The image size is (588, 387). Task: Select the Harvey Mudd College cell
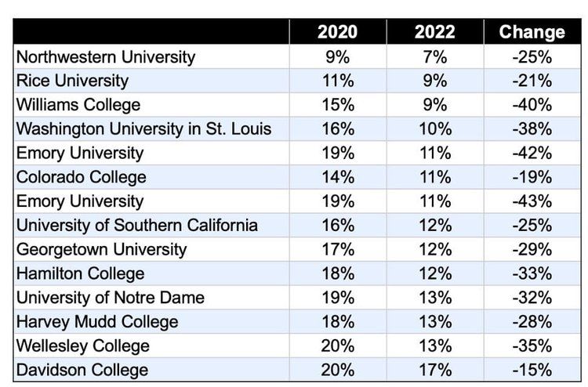(151, 321)
